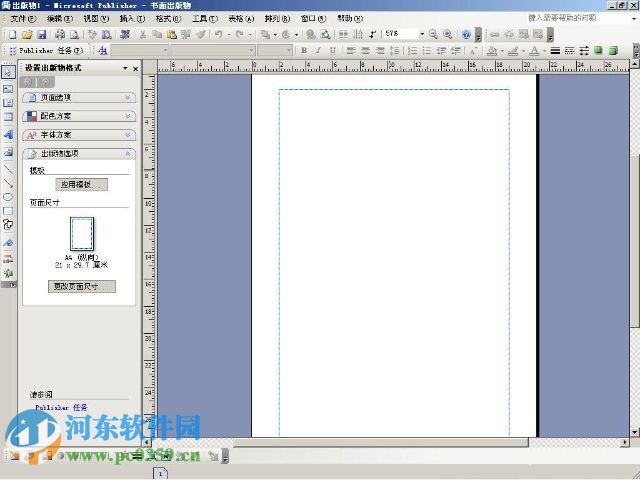The height and width of the screenshot is (480, 640).
Task: Select the Oval shape tool
Action: pyautogui.click(x=8, y=197)
